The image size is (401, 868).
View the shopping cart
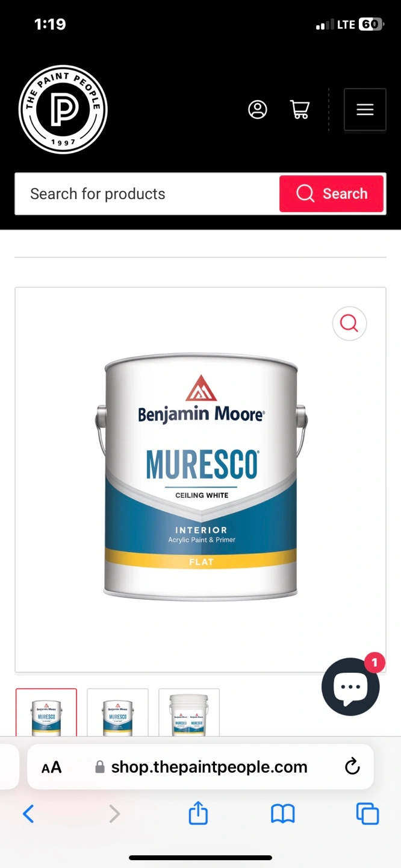(300, 110)
